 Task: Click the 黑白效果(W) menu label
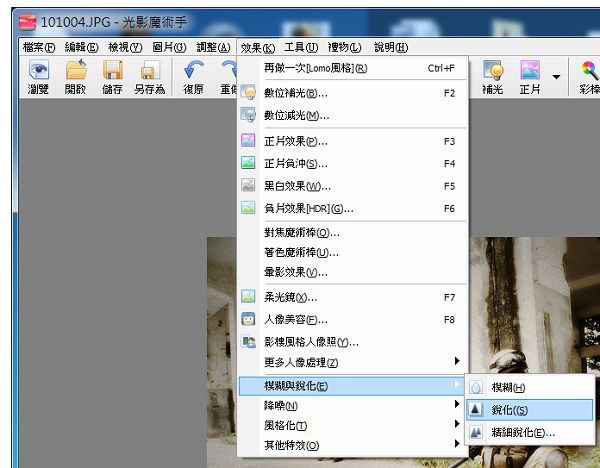(x=297, y=186)
